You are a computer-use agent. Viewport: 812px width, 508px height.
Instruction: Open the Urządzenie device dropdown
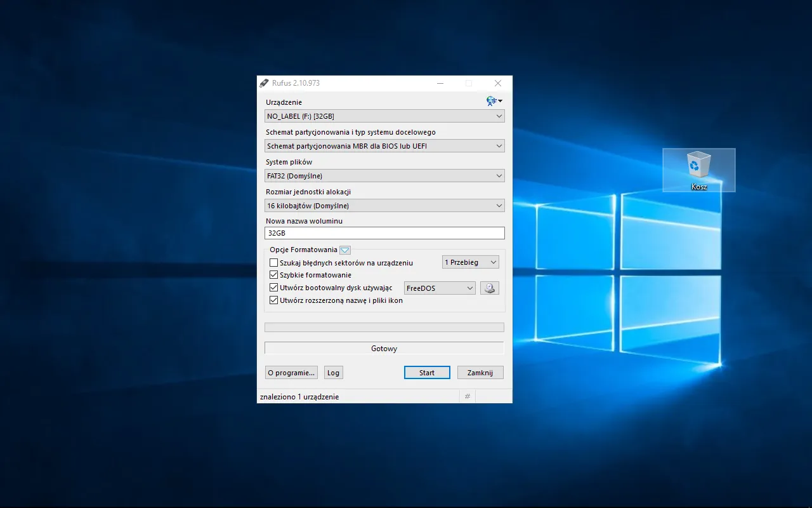point(384,116)
